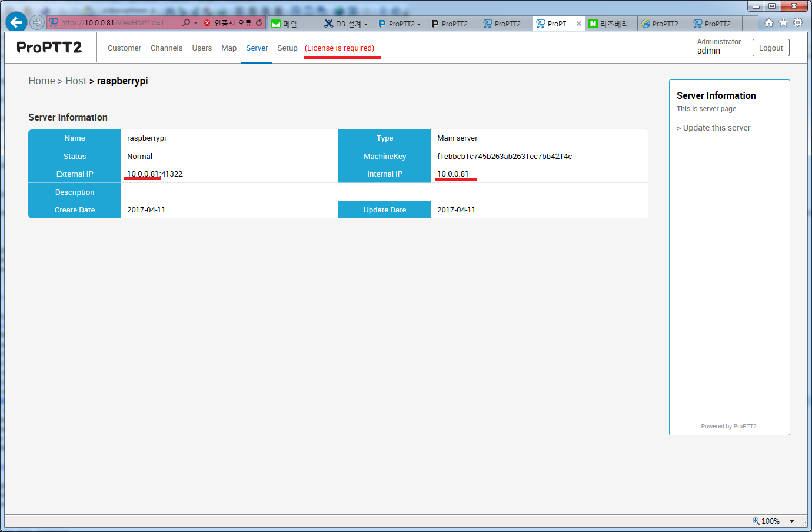This screenshot has width=812, height=532.
Task: Click the browser forward arrow button
Action: click(37, 22)
